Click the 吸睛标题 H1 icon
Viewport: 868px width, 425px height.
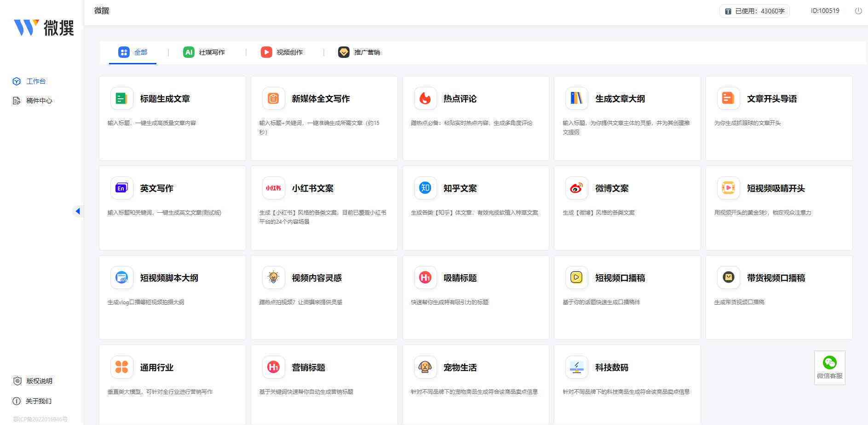425,278
